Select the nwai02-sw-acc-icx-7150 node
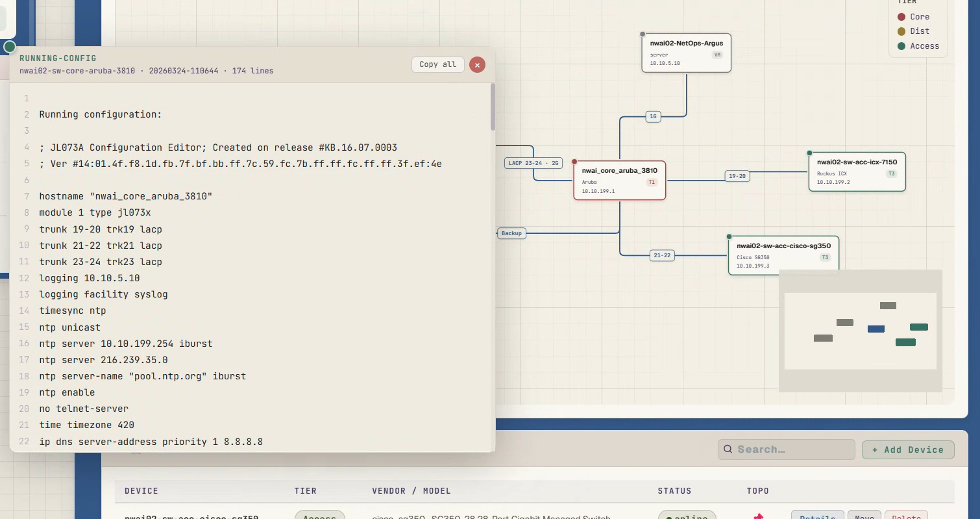Viewport: 980px width, 519px height. [857, 171]
